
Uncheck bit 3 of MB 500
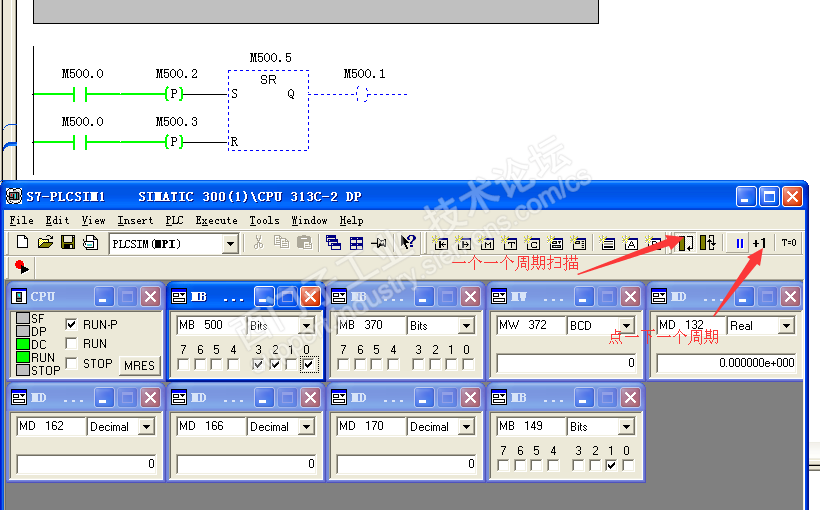[258, 364]
